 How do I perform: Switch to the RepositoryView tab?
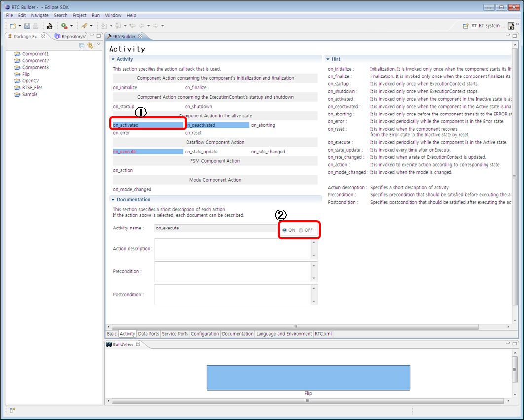(71, 36)
